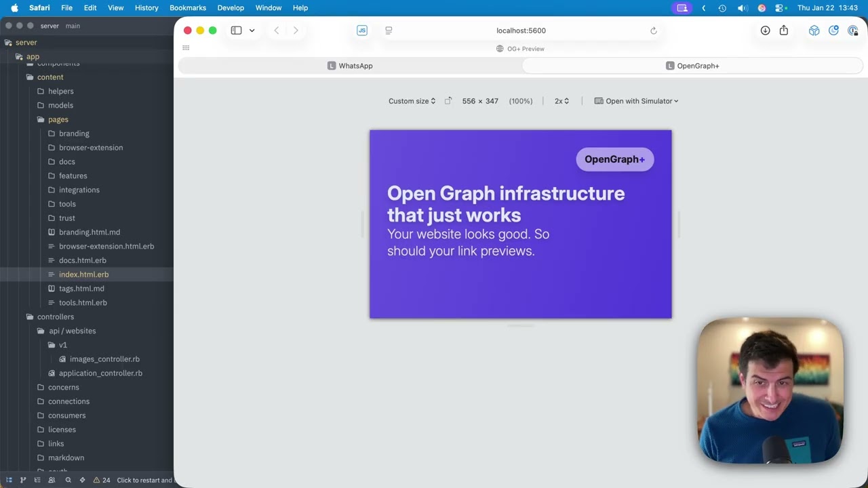Open the Edit menu in the menu bar
The width and height of the screenshot is (868, 488).
90,7
